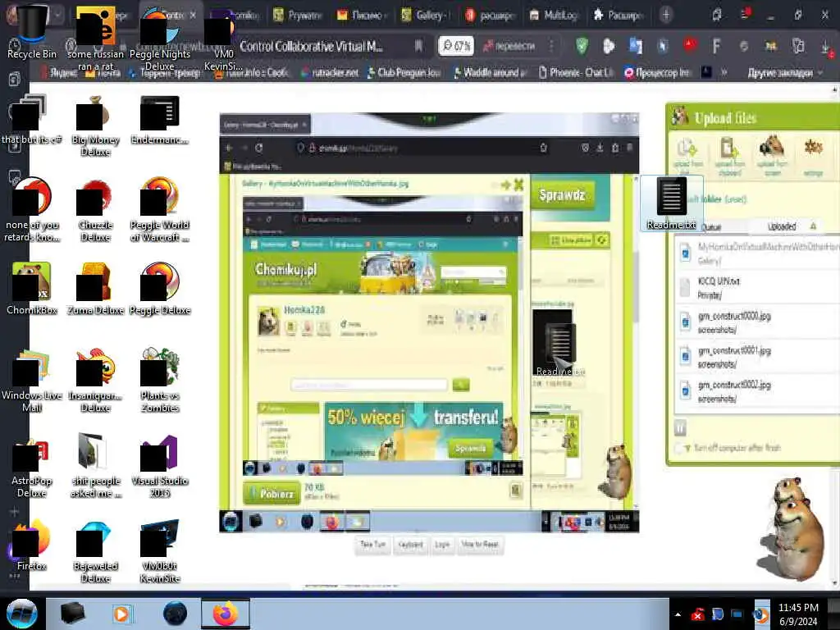
Task: Open the Windows Start button
Action: [x=21, y=614]
